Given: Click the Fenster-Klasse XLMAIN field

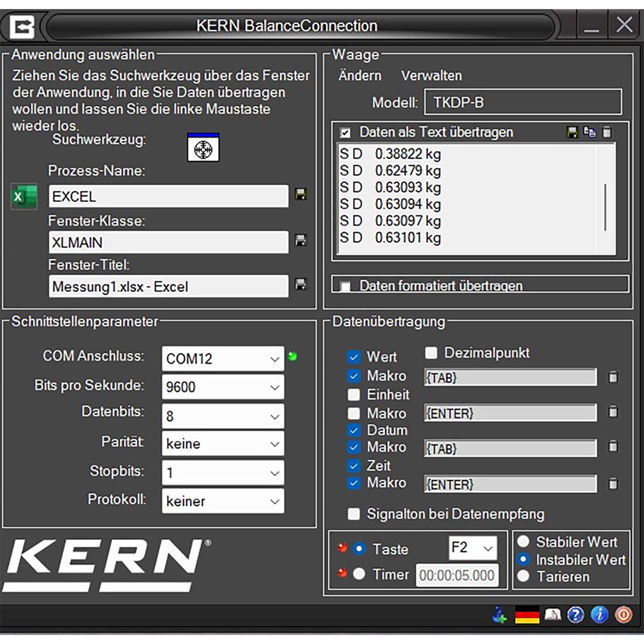Looking at the screenshot, I should tap(168, 242).
